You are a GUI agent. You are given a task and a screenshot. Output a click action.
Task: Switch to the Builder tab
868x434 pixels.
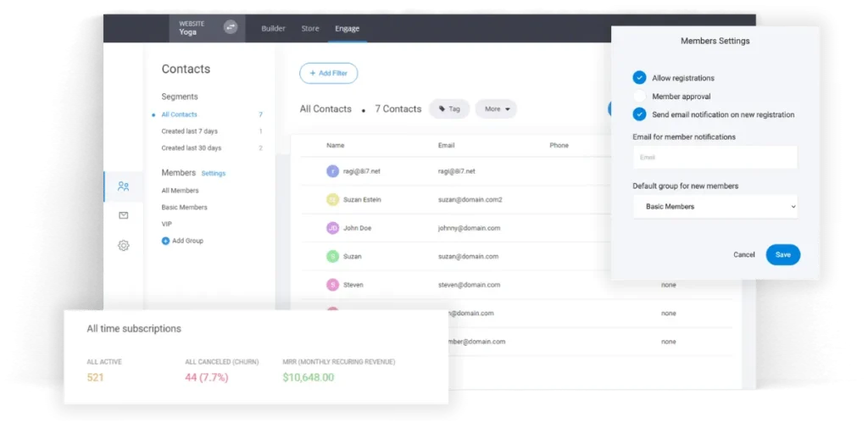click(x=273, y=29)
